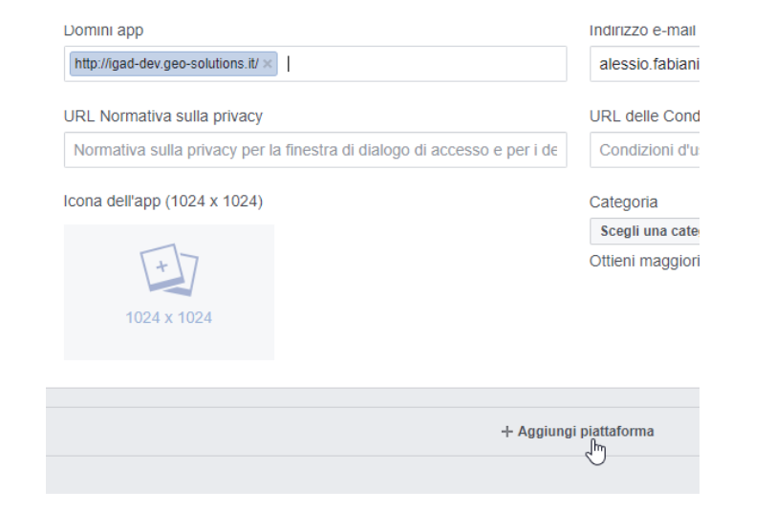Click the add-photo icon in app icon box

pos(169,269)
